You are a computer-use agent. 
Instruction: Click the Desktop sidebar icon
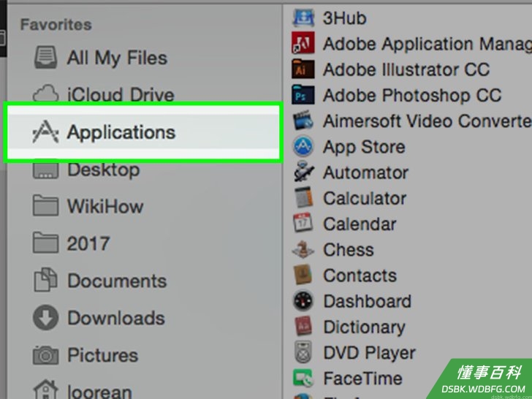pos(45,170)
